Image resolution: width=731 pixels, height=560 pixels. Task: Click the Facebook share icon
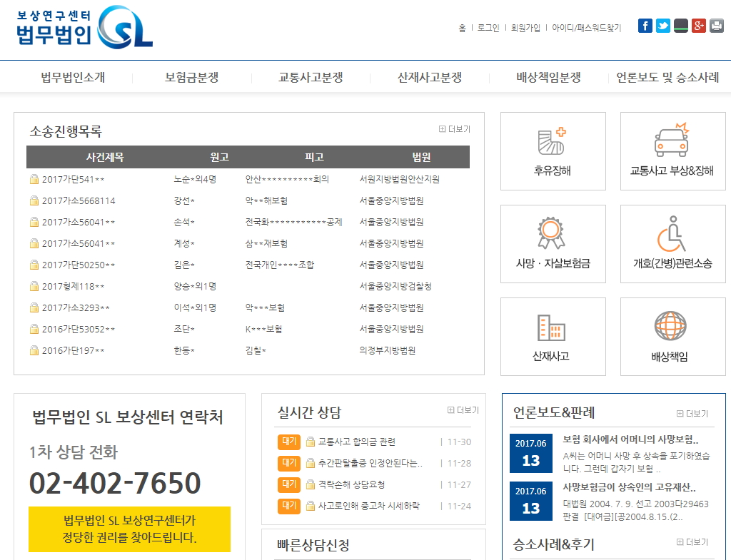645,26
